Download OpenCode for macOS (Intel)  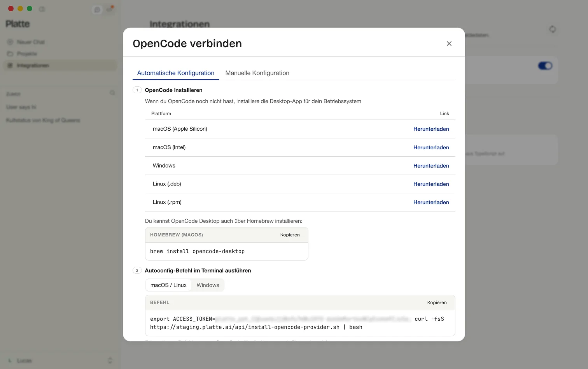431,147
